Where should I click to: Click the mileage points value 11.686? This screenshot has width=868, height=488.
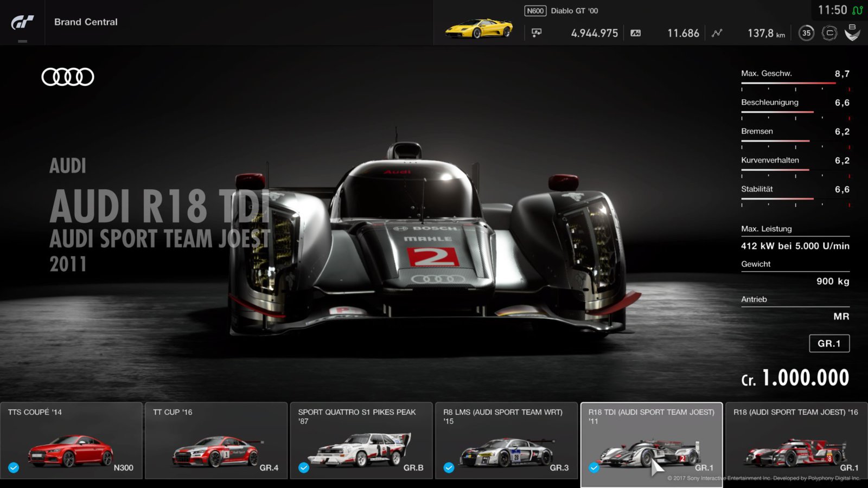683,33
